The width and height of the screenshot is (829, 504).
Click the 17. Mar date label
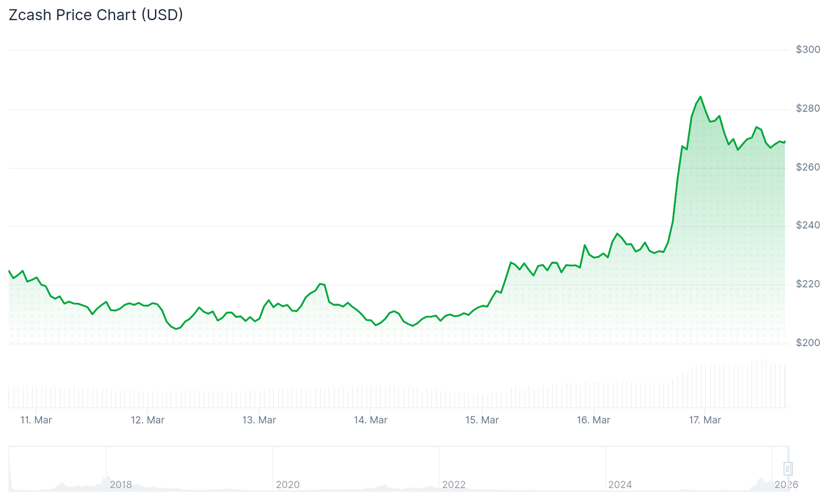705,420
